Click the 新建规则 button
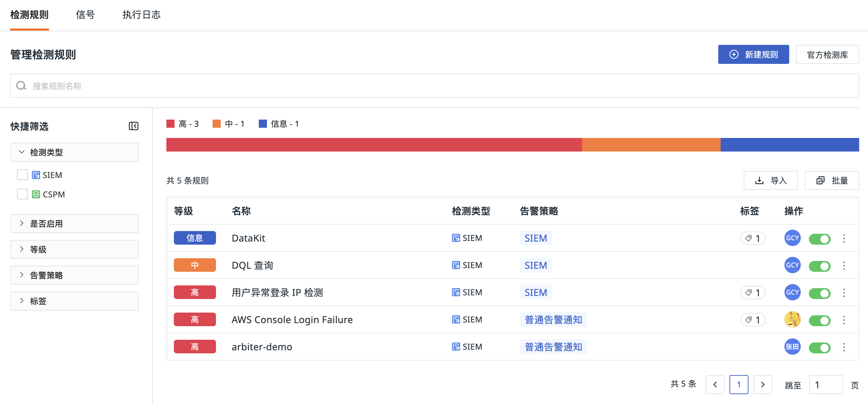 pos(753,54)
